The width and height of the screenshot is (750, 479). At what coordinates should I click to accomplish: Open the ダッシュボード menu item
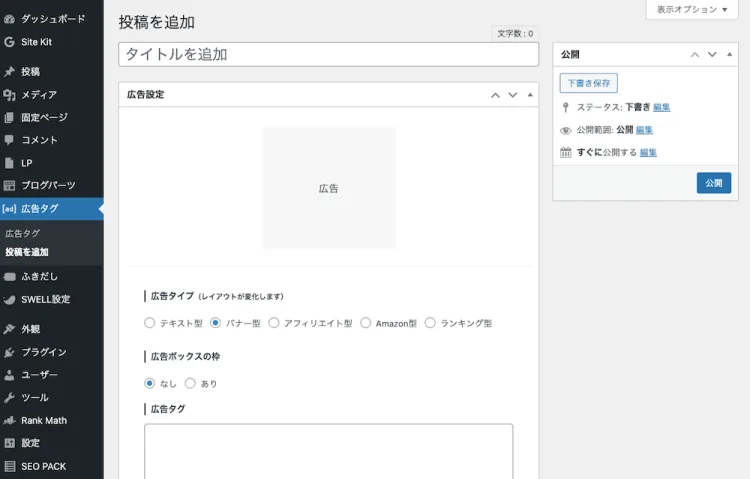click(52, 19)
